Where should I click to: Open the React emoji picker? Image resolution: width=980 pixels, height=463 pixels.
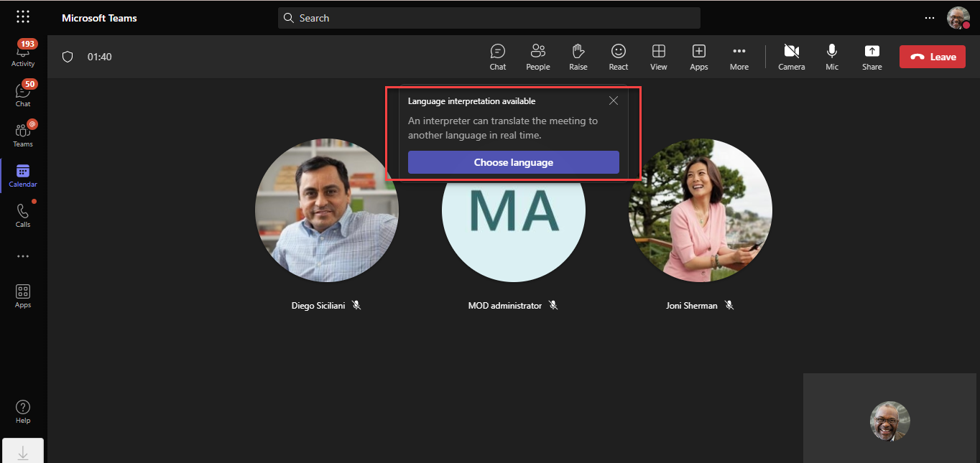(618, 57)
